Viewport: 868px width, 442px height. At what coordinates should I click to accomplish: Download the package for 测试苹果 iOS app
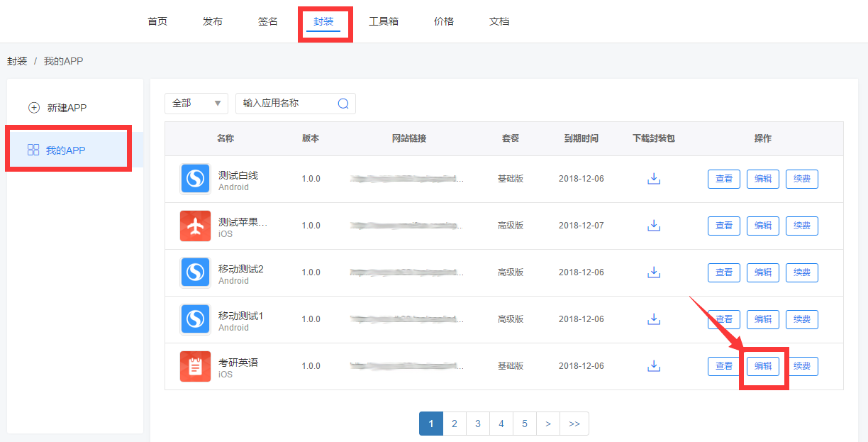click(x=654, y=226)
